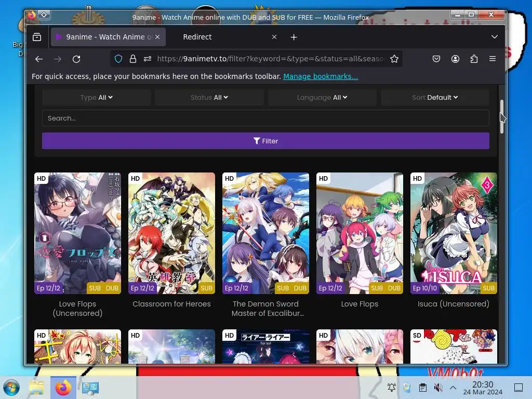Open the SD-quality poster in second row

(454, 347)
